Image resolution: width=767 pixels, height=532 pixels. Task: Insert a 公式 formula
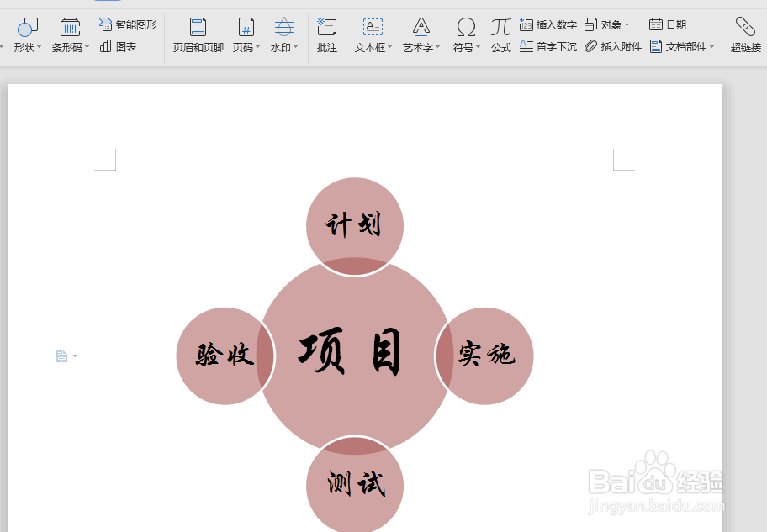tap(501, 34)
